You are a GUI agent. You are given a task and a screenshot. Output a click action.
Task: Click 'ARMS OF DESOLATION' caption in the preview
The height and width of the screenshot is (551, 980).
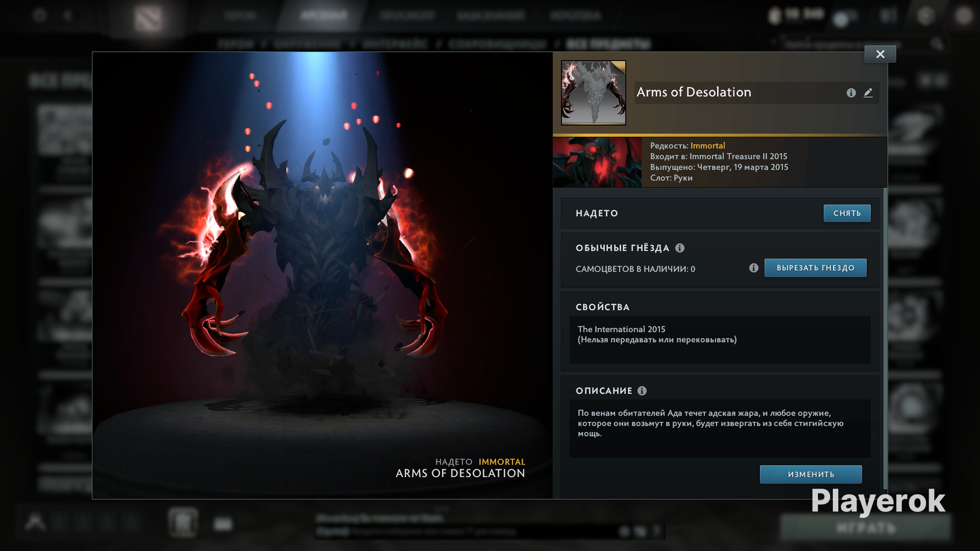460,473
